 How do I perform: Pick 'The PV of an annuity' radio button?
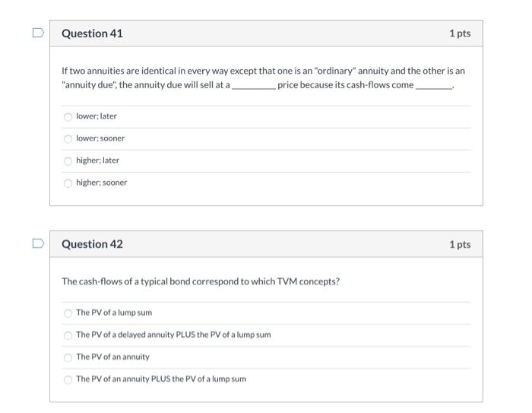click(68, 357)
